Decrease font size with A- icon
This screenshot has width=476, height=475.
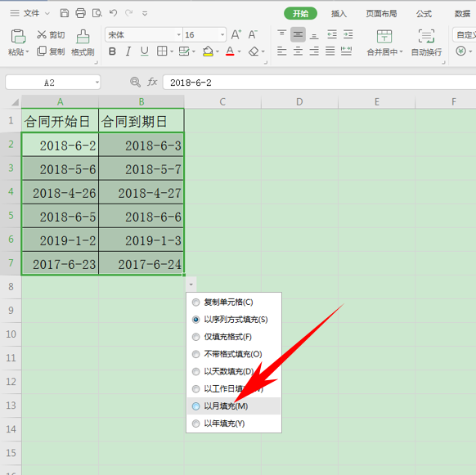tap(253, 34)
